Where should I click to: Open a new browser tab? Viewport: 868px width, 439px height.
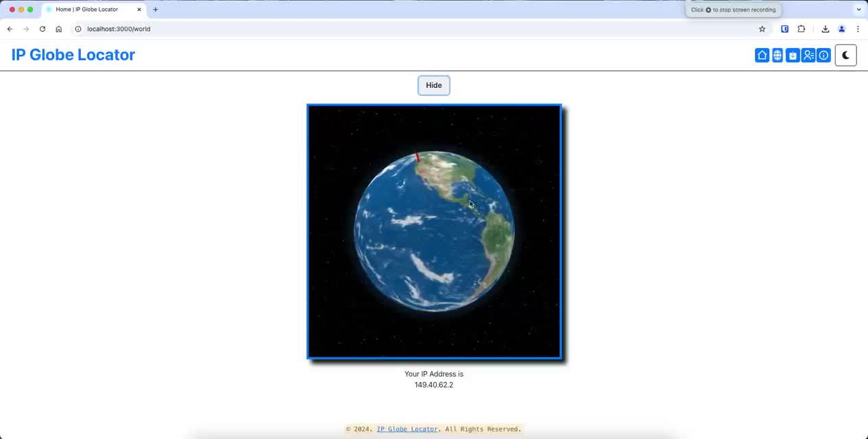(156, 10)
